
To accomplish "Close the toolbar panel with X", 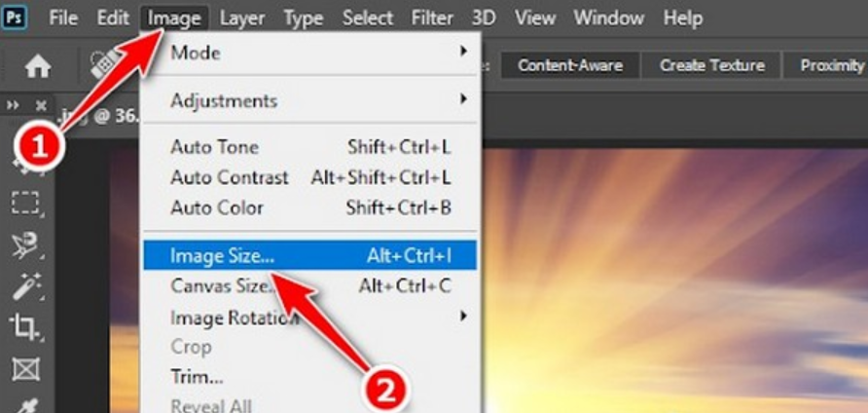I will [41, 105].
